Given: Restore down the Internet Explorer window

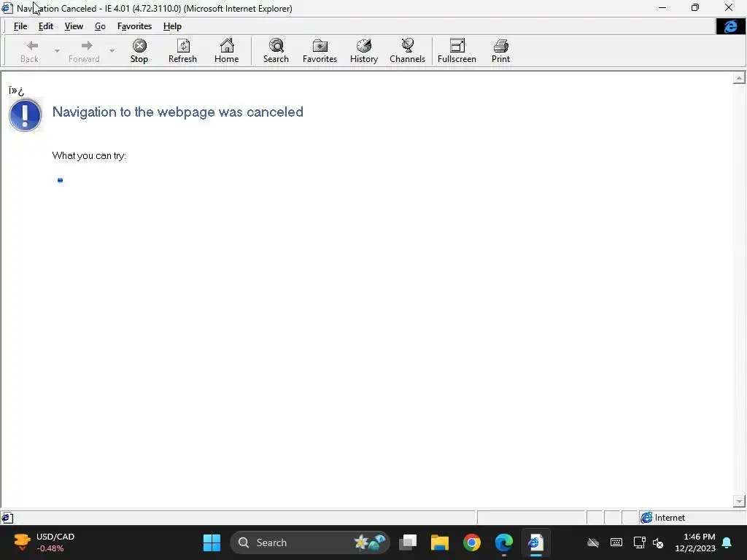Looking at the screenshot, I should [695, 7].
